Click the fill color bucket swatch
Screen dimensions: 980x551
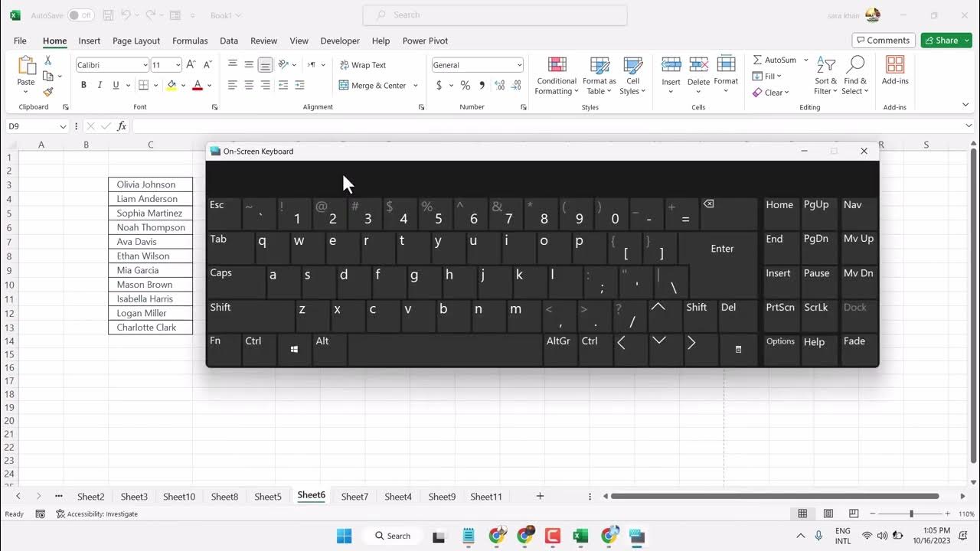click(x=171, y=85)
